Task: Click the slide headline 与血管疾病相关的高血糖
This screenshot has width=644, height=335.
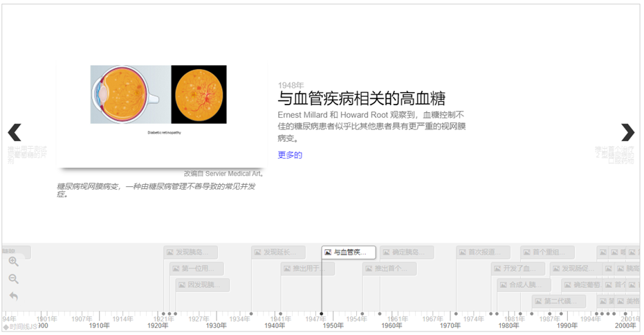Action: point(362,99)
